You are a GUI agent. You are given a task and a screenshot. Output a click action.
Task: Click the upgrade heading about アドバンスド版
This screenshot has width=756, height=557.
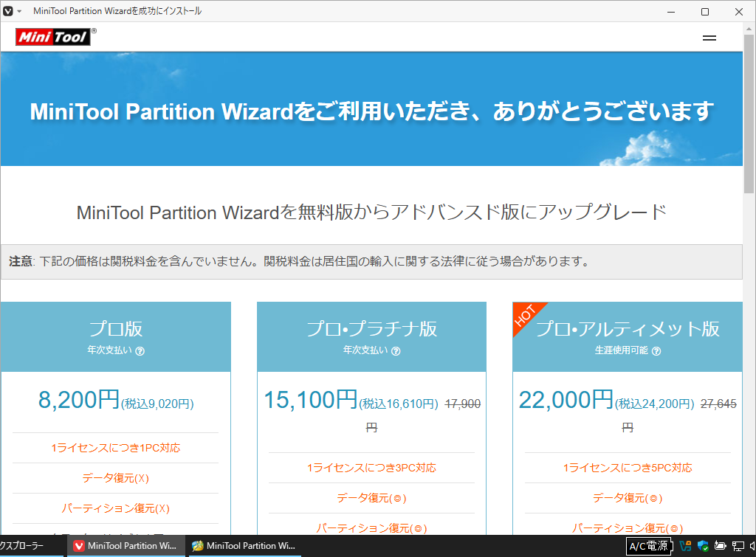[x=371, y=212]
